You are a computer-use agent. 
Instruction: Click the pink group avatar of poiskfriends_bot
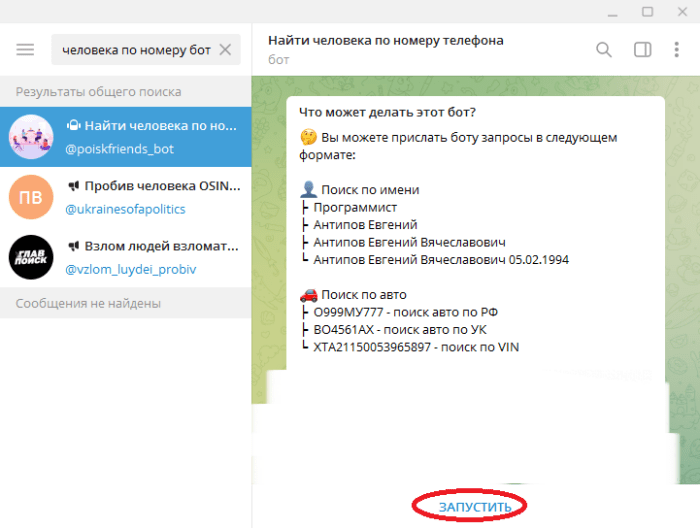(x=31, y=137)
